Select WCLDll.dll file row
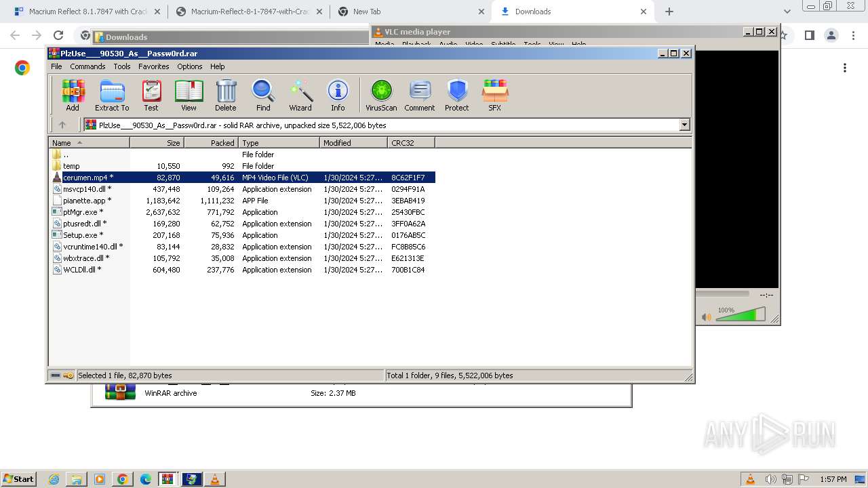Image resolution: width=868 pixels, height=488 pixels. (x=242, y=270)
